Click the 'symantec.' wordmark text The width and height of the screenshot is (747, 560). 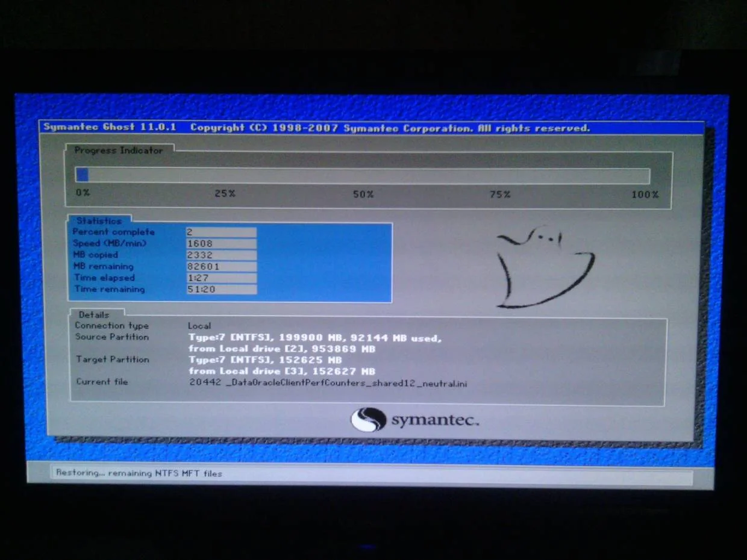tap(435, 420)
